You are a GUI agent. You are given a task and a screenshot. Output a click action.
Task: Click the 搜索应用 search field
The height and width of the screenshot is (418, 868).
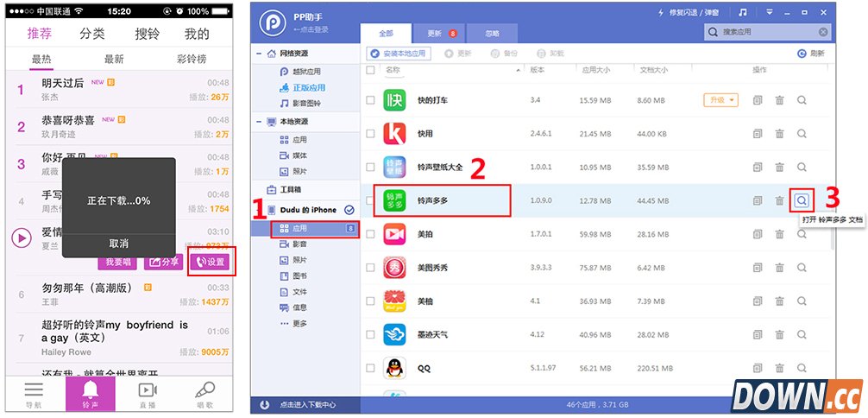point(767,32)
